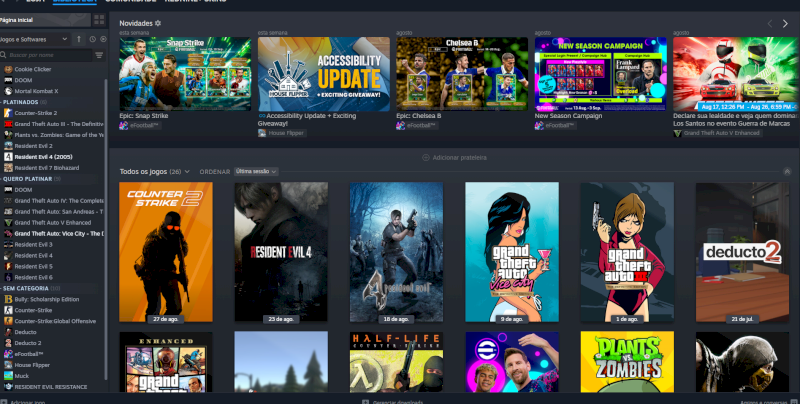800x404 pixels.
Task: Select the Counter Strike 2 cover
Action: [x=166, y=252]
